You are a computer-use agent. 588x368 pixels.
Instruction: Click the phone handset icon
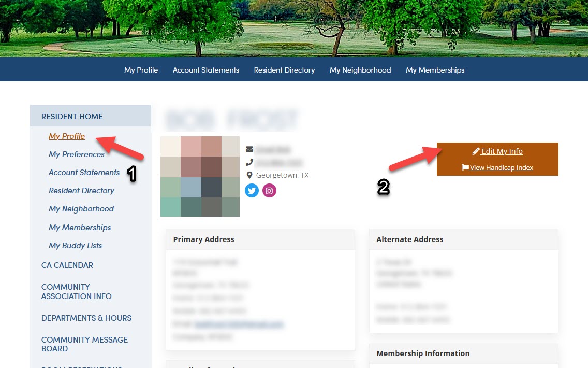coord(249,162)
